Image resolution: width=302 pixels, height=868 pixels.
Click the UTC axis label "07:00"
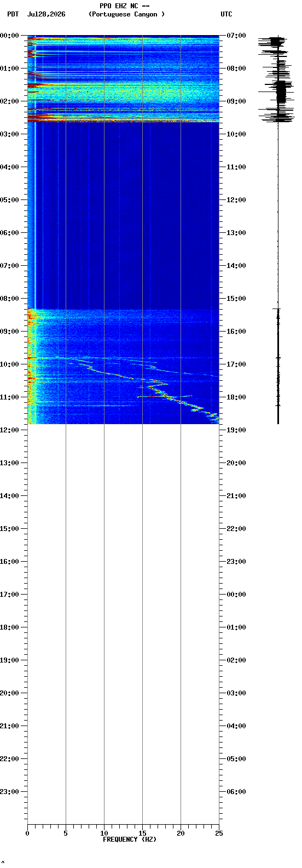tap(236, 36)
